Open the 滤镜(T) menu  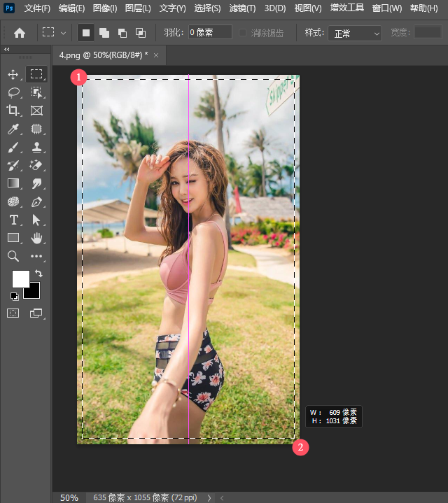point(243,8)
